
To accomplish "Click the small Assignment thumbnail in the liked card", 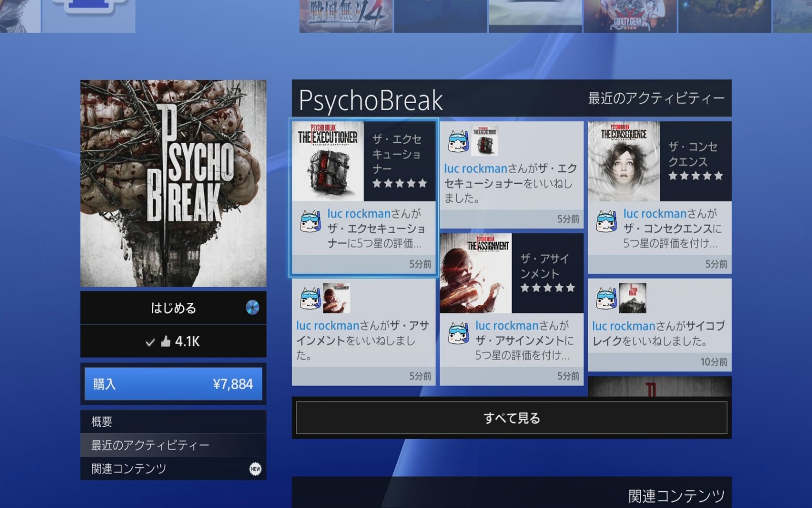I will (x=336, y=298).
